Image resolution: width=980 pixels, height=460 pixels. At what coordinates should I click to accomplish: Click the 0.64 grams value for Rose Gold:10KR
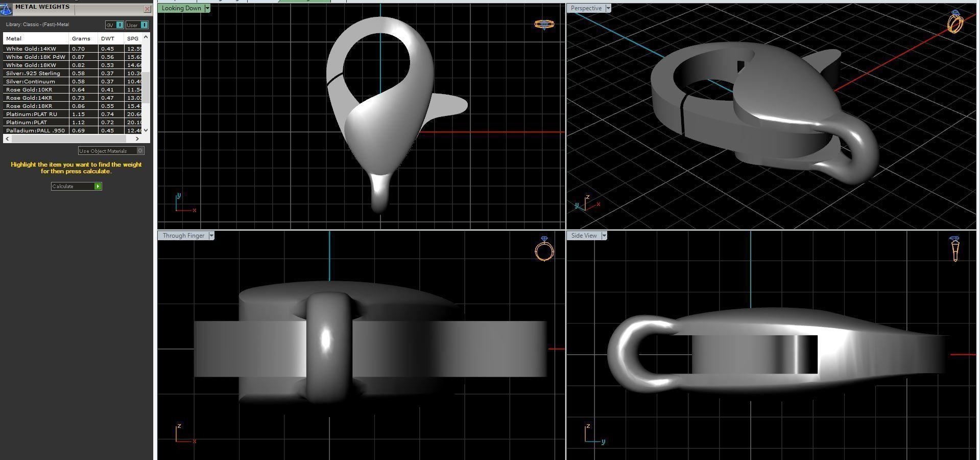78,89
